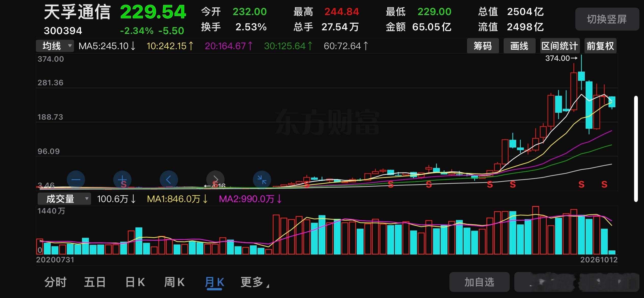Expand the 更多 period menu
The width and height of the screenshot is (644, 298).
(255, 282)
